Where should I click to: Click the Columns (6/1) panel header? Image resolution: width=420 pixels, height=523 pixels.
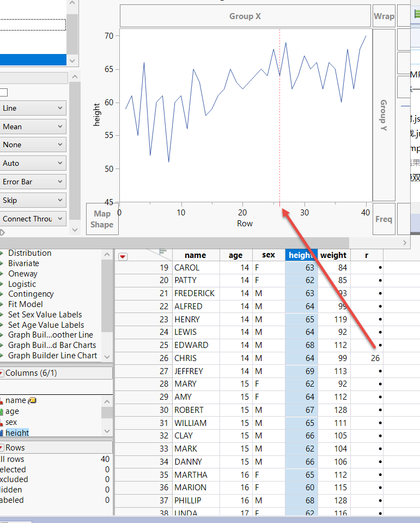click(x=56, y=373)
